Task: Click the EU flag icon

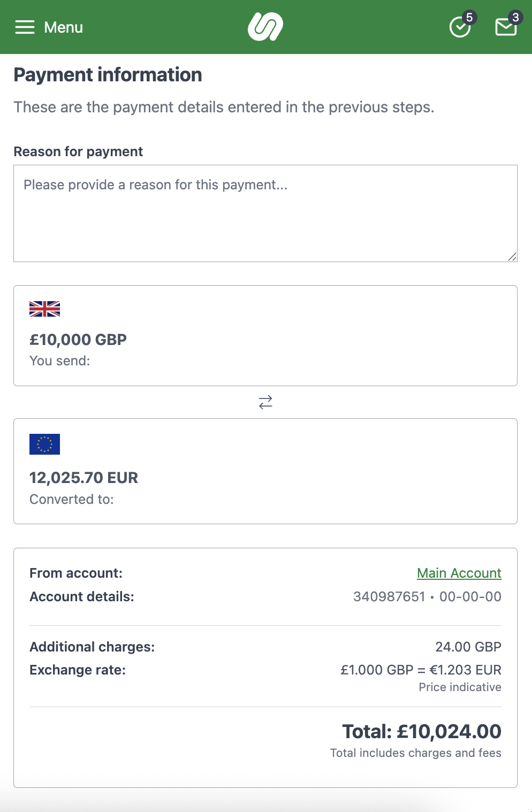Action: [44, 444]
